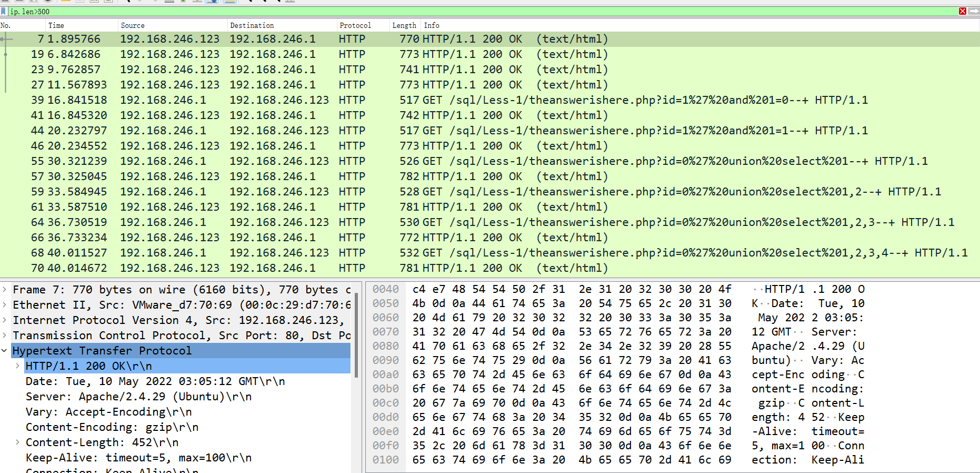Click the Info column header
This screenshot has width=980, height=473.
coord(700,25)
